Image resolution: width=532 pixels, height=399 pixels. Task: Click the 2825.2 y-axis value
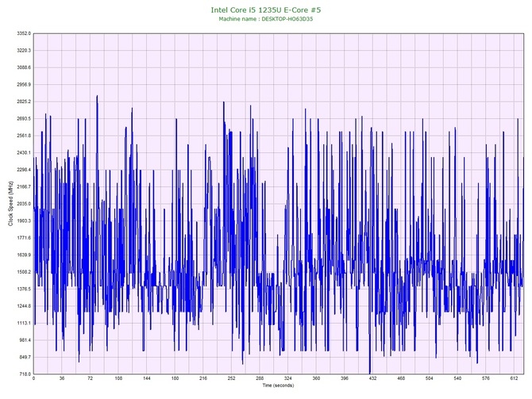(24, 102)
